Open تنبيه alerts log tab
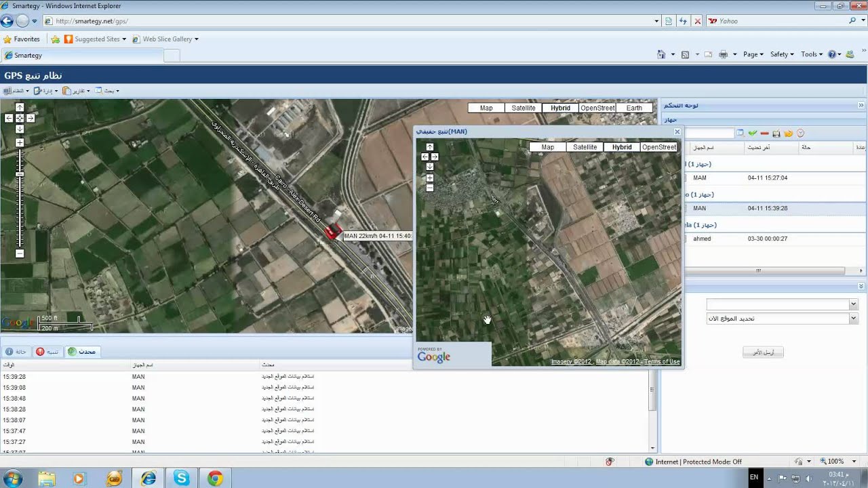Image resolution: width=868 pixels, height=488 pixels. pos(48,351)
